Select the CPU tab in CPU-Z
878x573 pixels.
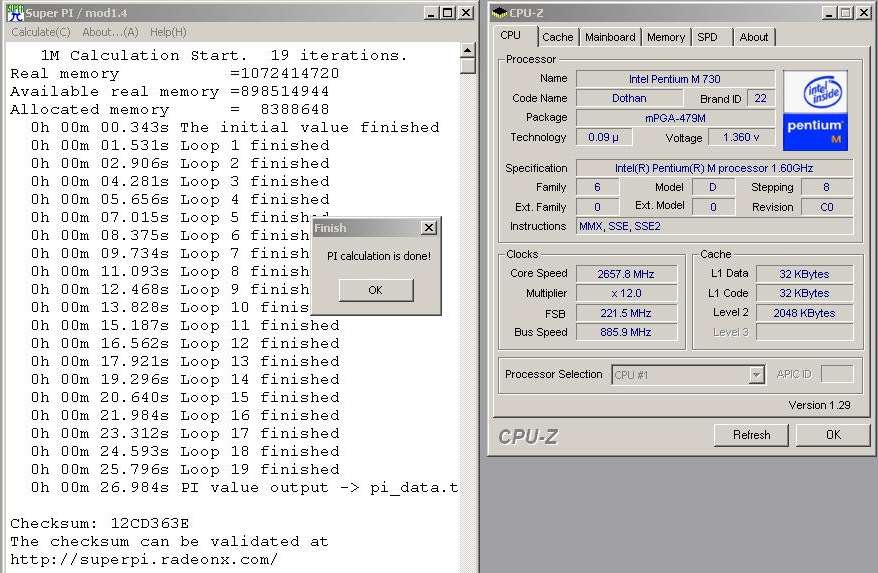pos(511,35)
